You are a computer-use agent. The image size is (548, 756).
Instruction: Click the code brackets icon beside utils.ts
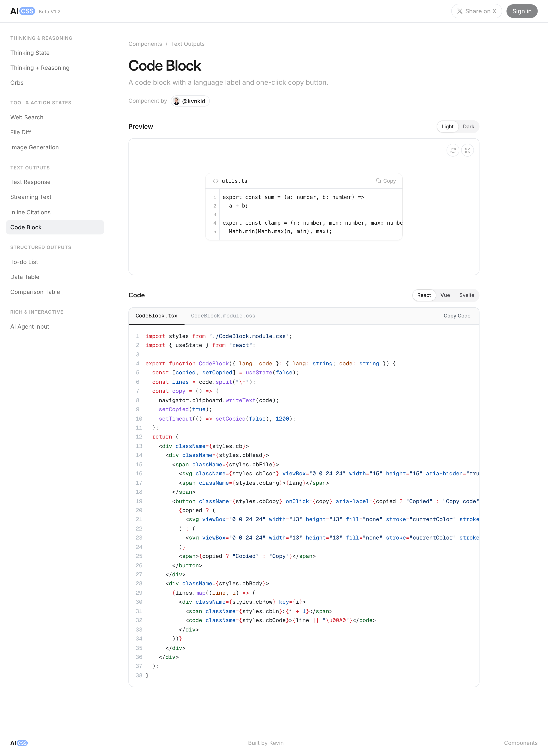216,181
